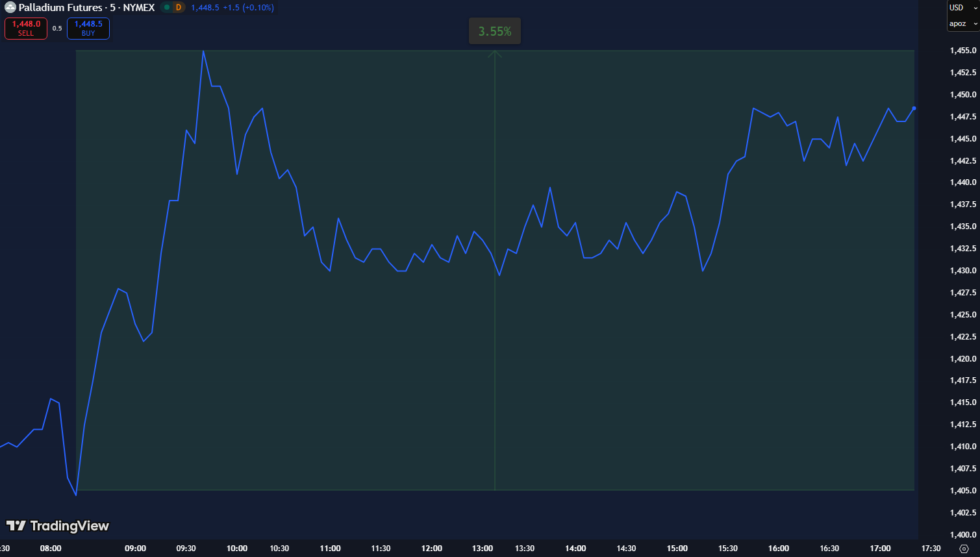The width and height of the screenshot is (980, 557).
Task: Click the green market status dot
Action: (x=167, y=8)
